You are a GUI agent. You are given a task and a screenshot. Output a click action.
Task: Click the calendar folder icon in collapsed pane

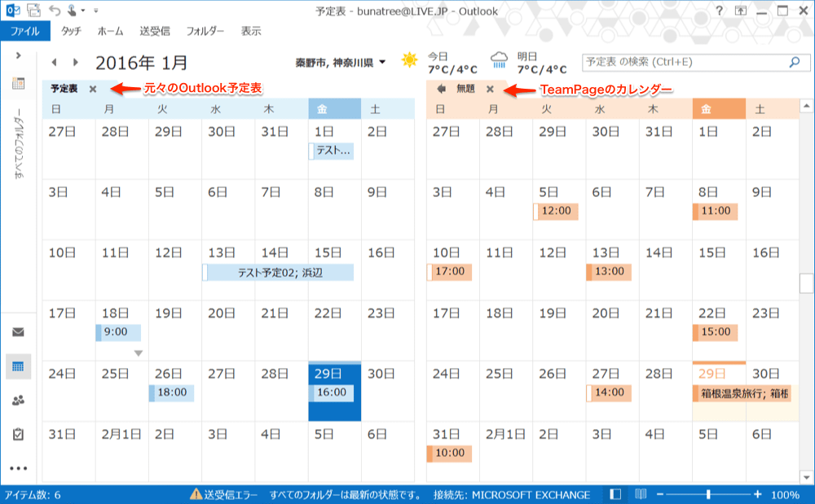click(18, 83)
